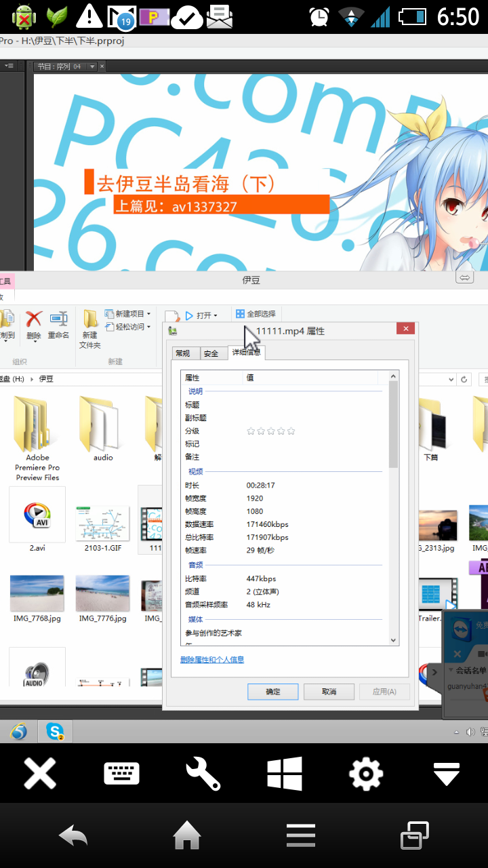Image resolution: width=488 pixels, height=868 pixels.
Task: Open the 打开 dropdown in the ribbon
Action: (216, 315)
